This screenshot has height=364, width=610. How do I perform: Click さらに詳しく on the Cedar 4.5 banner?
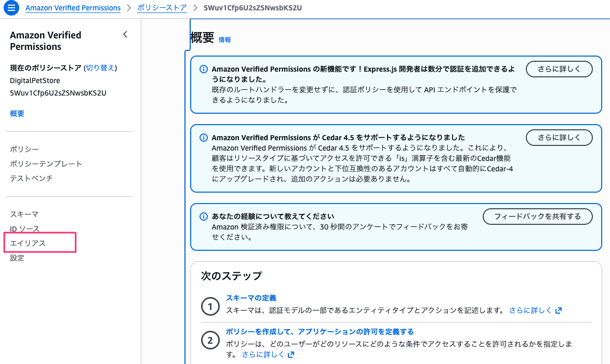click(x=559, y=138)
